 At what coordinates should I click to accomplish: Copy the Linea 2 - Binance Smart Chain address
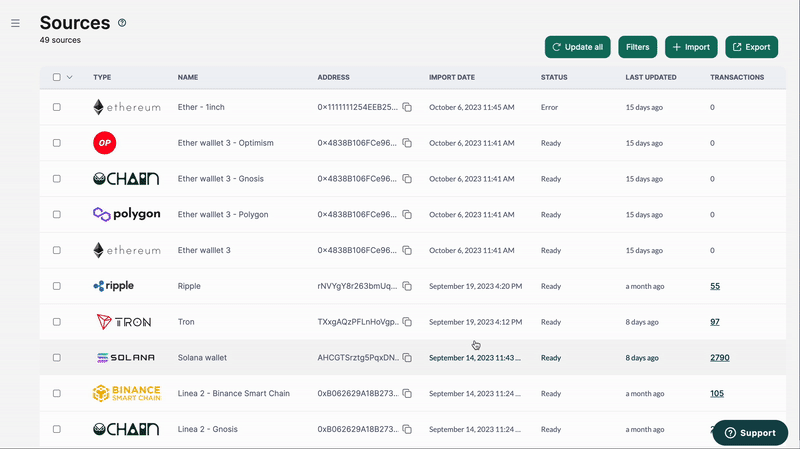coord(407,393)
